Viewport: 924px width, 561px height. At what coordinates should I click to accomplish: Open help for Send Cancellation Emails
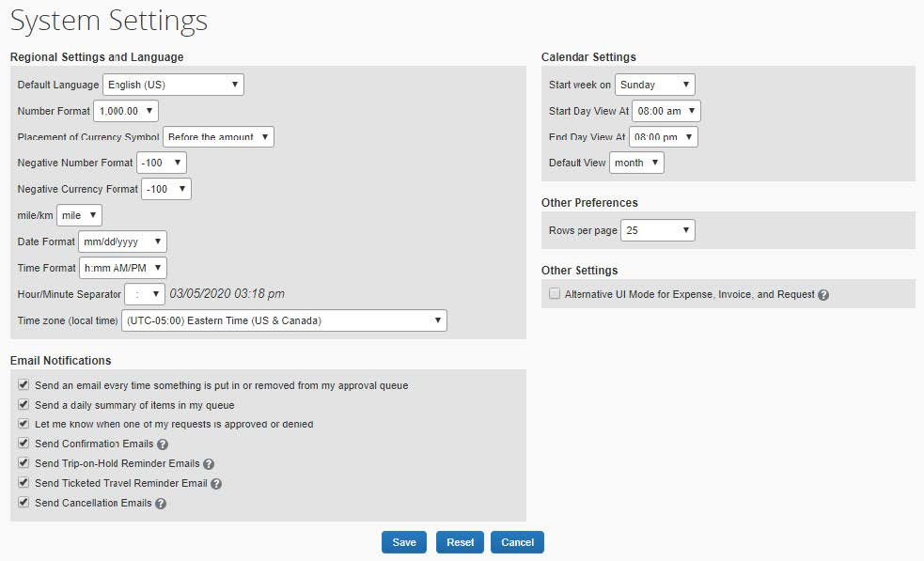pyautogui.click(x=160, y=503)
